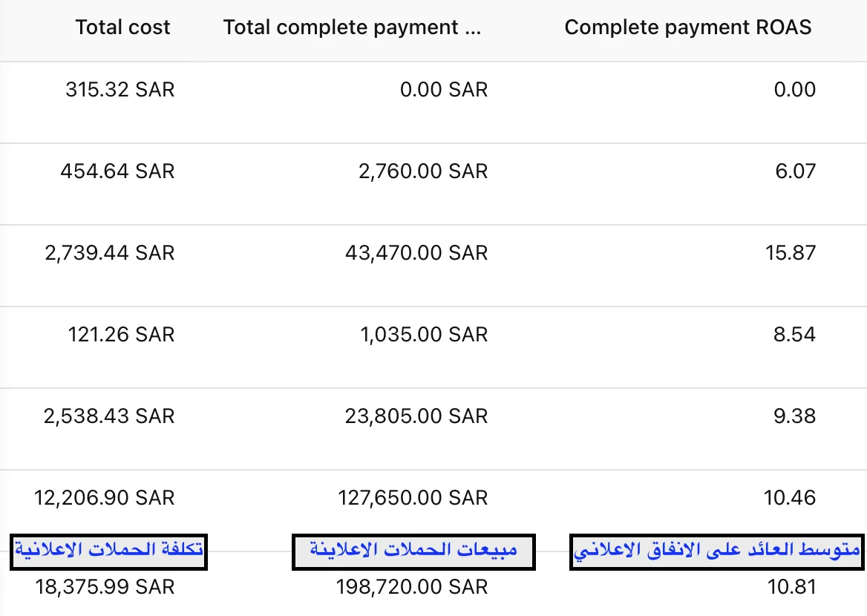Select the 121.26 SAR cost cell
This screenshot has width=867, height=616.
pyautogui.click(x=121, y=335)
